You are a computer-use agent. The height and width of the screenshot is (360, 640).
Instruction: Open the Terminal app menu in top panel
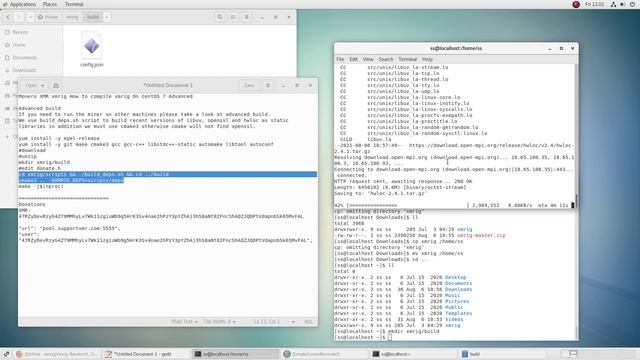click(74, 4)
